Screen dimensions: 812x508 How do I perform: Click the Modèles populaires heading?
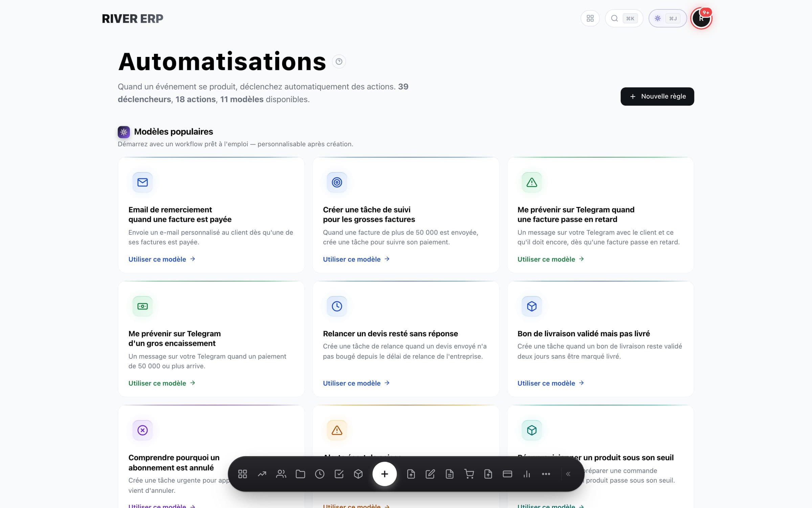174,132
